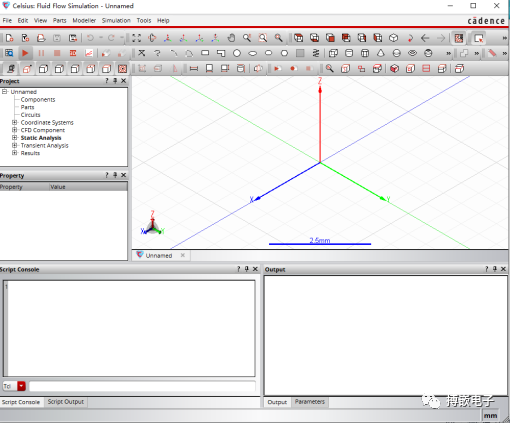Viewport: 511px width, 424px height.
Task: Click the Undo arrow
Action: [x=90, y=38]
